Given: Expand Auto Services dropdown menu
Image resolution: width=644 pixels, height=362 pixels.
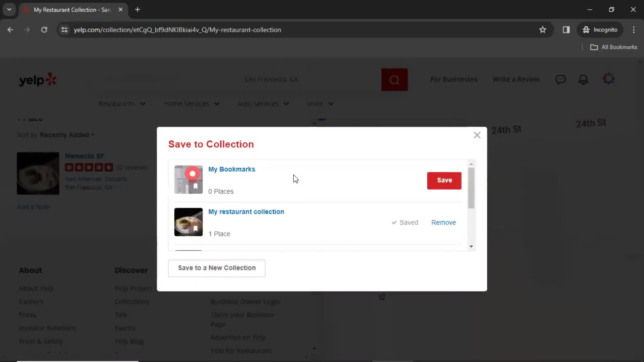Looking at the screenshot, I should (x=263, y=104).
